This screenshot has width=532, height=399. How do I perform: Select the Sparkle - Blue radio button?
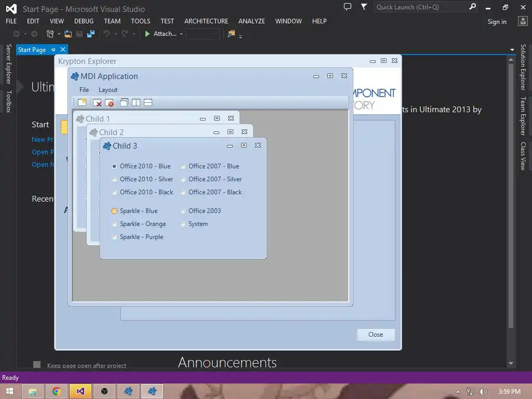point(114,211)
